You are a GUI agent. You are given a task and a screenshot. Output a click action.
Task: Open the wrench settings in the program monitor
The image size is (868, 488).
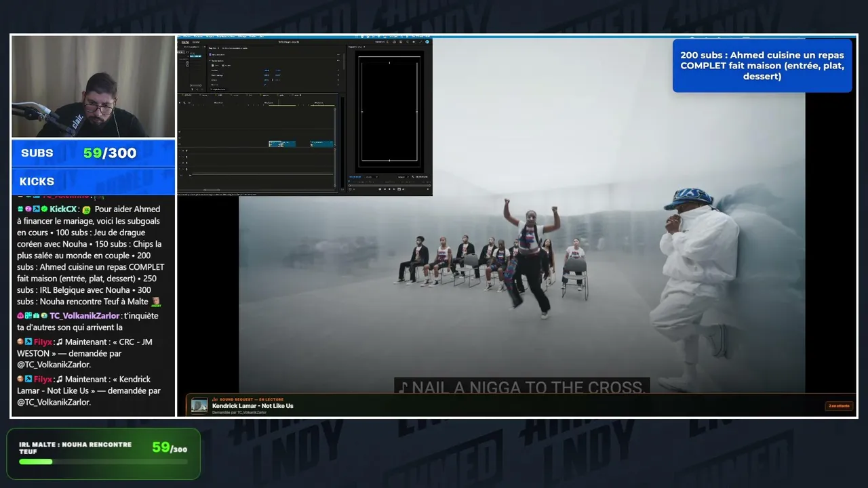(x=413, y=177)
